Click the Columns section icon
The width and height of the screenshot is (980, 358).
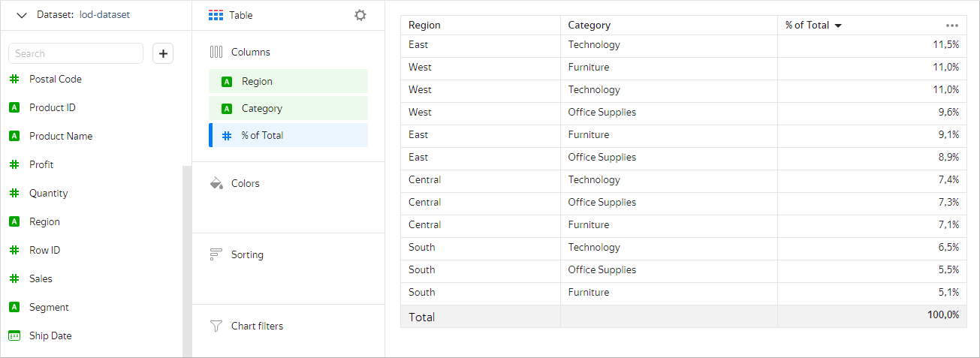coord(216,52)
